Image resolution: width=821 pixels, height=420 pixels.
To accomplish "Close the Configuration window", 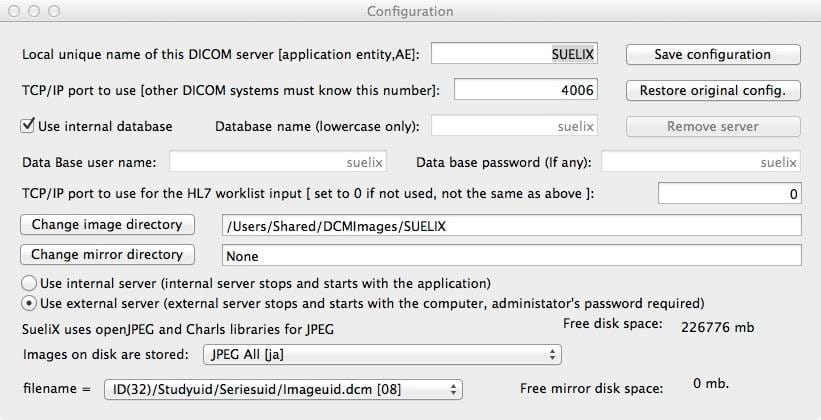I will (14, 12).
